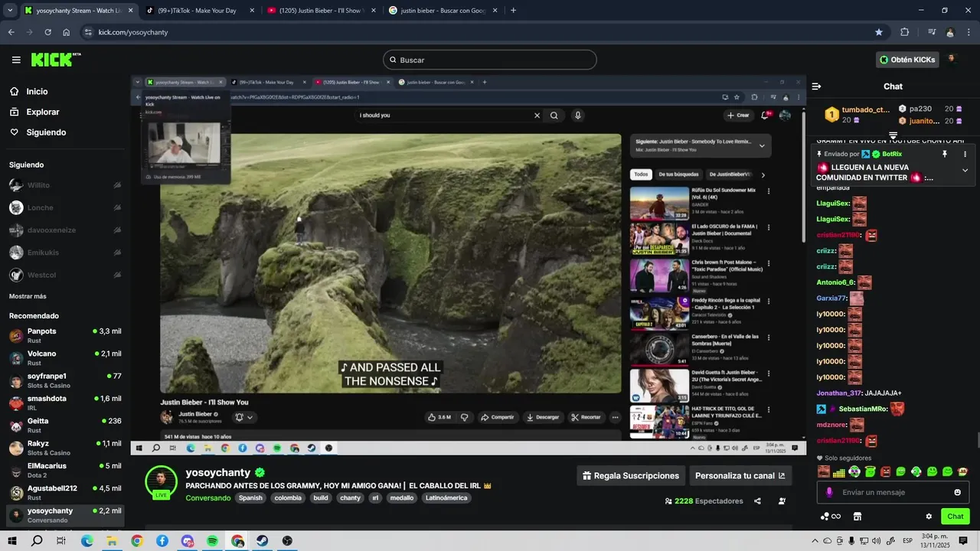The height and width of the screenshot is (551, 980).
Task: Switch to Justin Bieber I'll Show You tab
Action: click(x=320, y=11)
